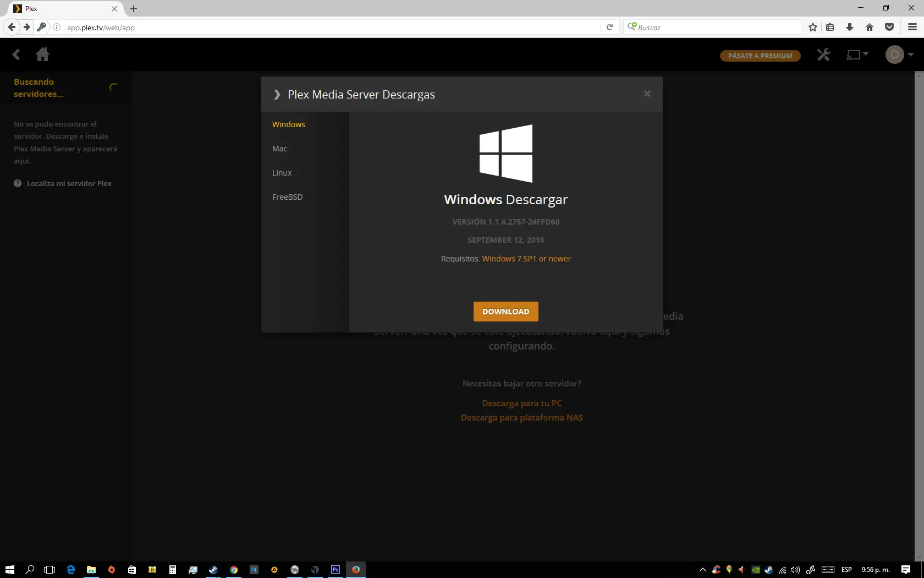Open the Pocket icon in the toolbar
Image resolution: width=924 pixels, height=578 pixels.
(889, 27)
